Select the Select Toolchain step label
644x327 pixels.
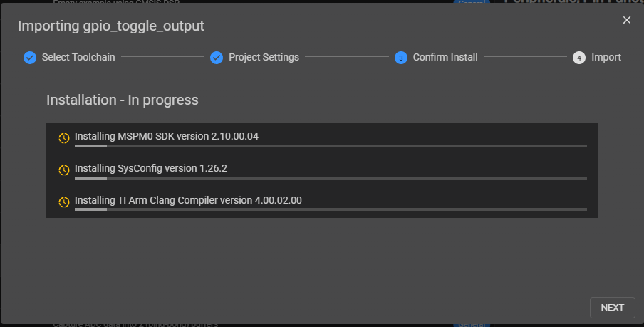click(78, 57)
